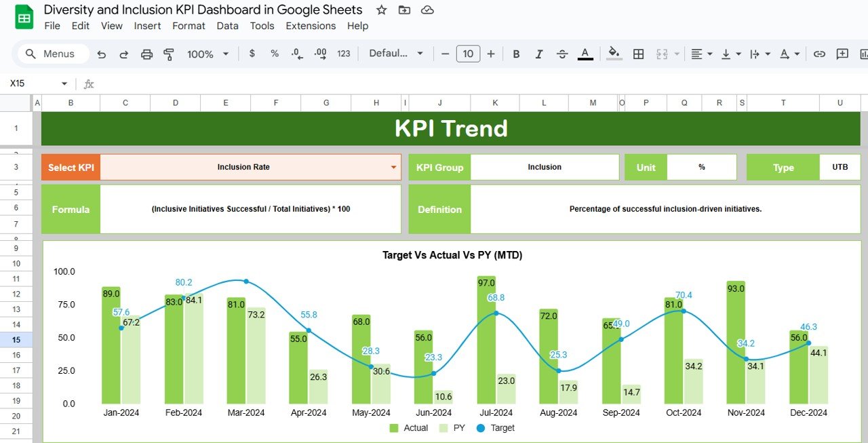Open the Extensions menu

click(x=311, y=26)
